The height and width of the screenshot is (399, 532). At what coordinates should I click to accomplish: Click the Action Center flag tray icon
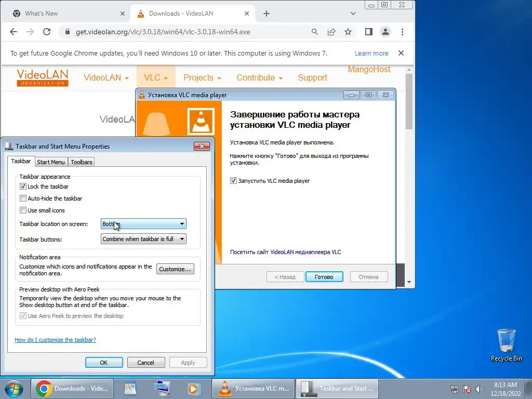[x=467, y=389]
